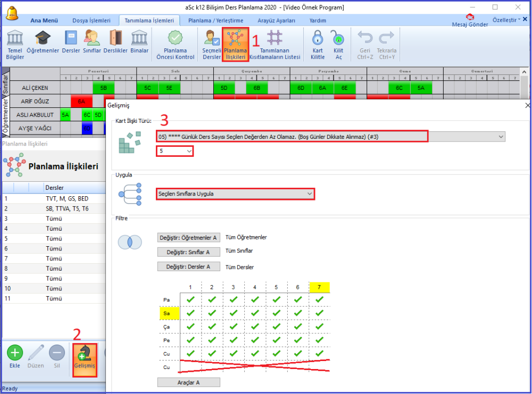The height and width of the screenshot is (394, 532).
Task: Close the Gelişmiş dialog
Action: coord(527,105)
